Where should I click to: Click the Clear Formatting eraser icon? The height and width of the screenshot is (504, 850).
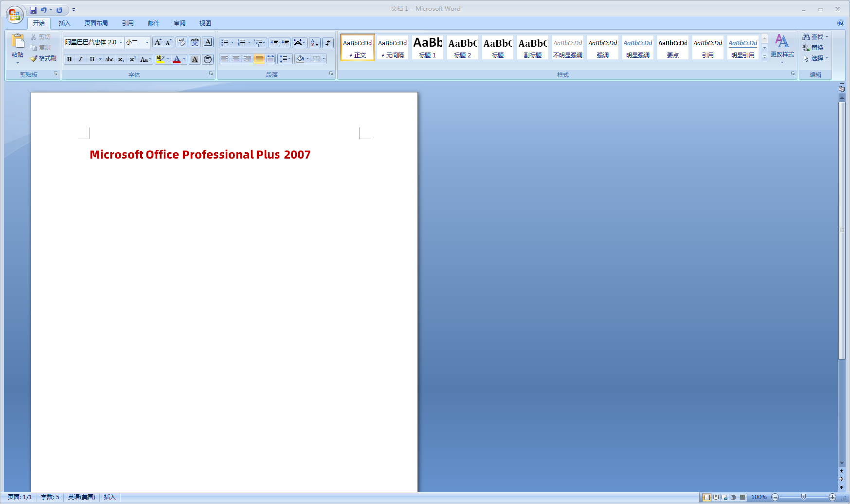[x=181, y=42]
